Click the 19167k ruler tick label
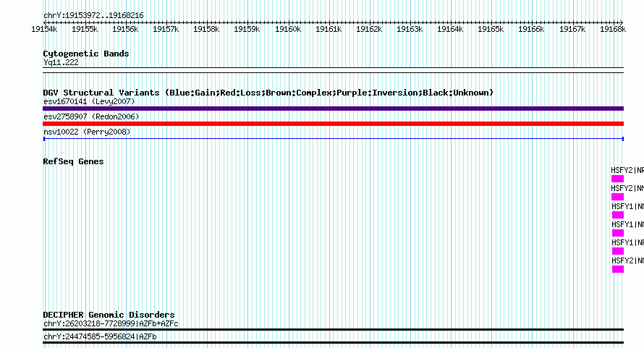The width and height of the screenshot is (644, 348). pyautogui.click(x=572, y=29)
